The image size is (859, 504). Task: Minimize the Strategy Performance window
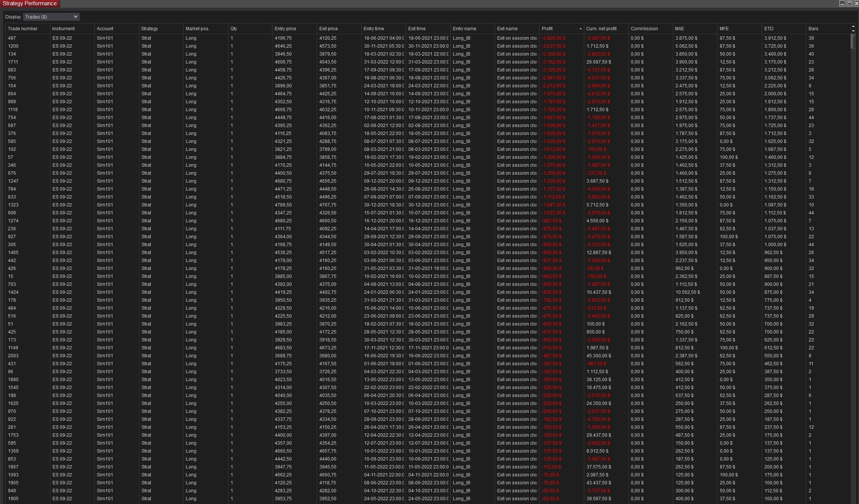[x=842, y=3]
